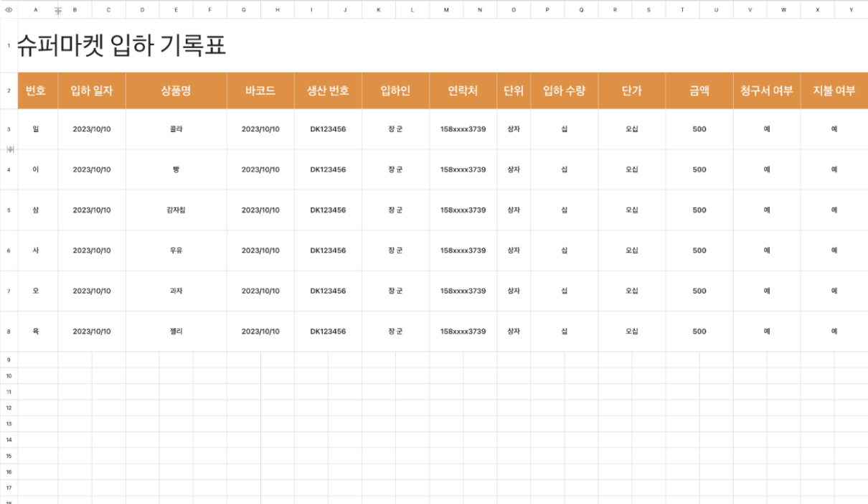Click the row freeze handle below row 3
The image size is (868, 504).
[10, 149]
